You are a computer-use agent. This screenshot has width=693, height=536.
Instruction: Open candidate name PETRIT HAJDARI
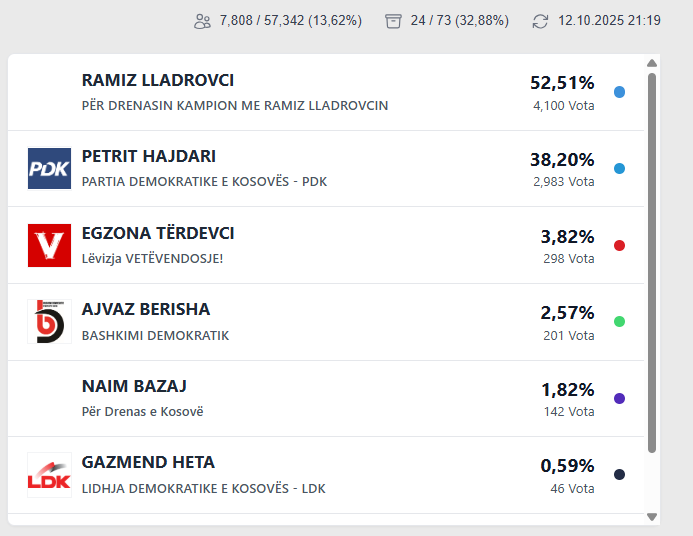149,157
